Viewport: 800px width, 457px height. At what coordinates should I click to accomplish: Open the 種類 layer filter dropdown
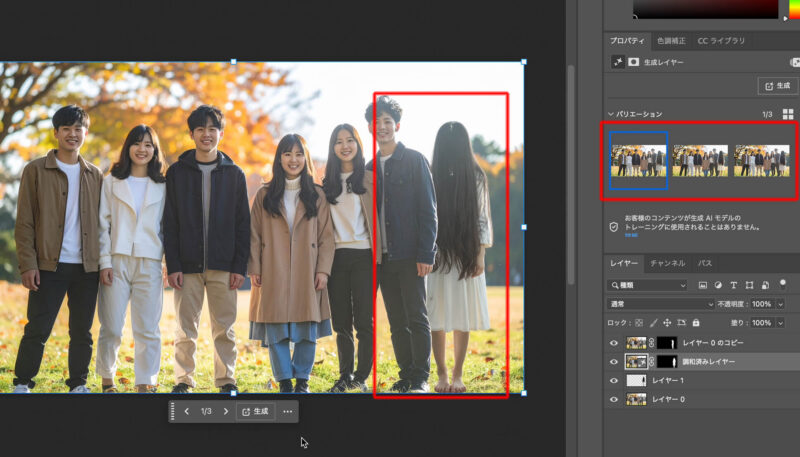(647, 285)
